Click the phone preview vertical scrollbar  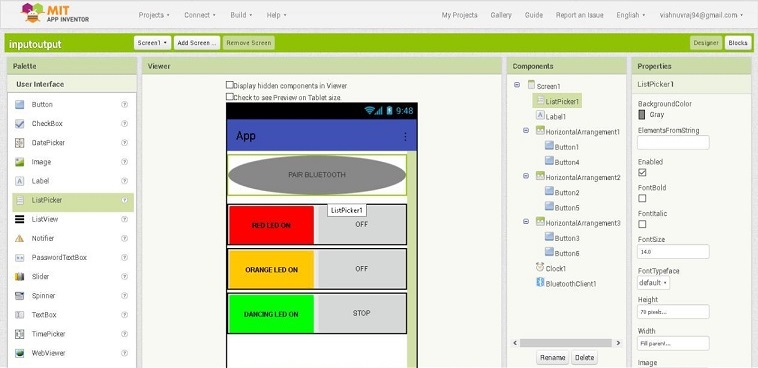point(412,259)
